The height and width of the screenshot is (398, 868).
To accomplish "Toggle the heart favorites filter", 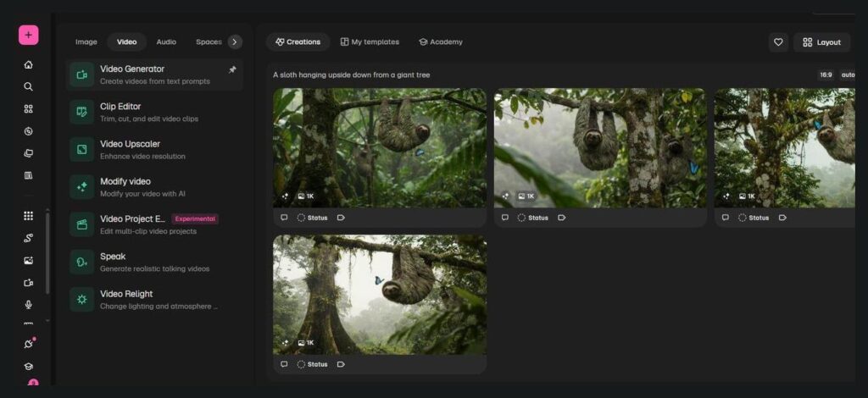I will [778, 42].
